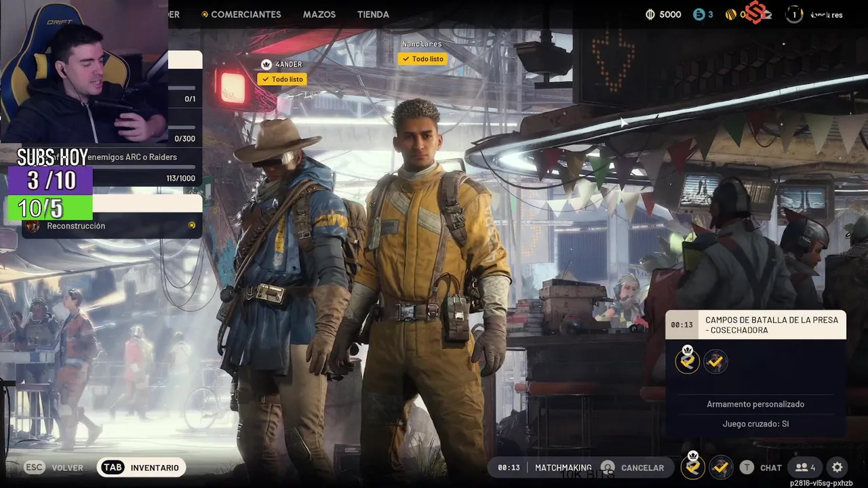Viewport: 868px width, 488px height.
Task: Click the second player ready icon in bottom bar
Action: (720, 467)
